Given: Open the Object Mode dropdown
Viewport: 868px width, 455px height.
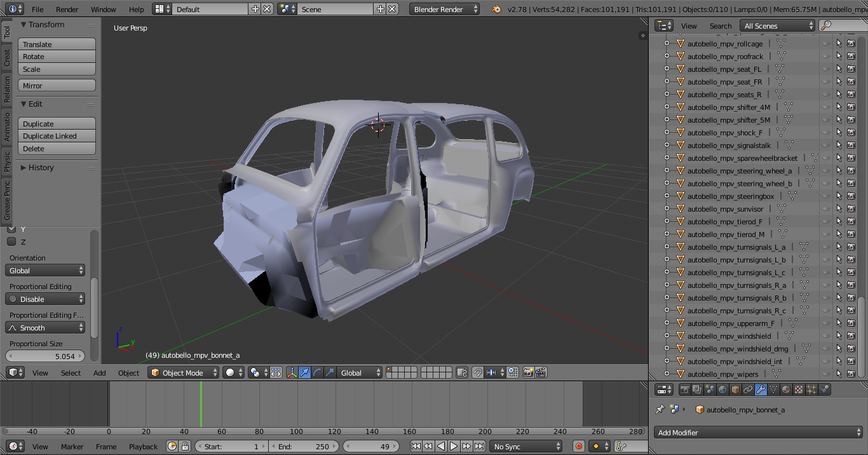Looking at the screenshot, I should coord(183,373).
